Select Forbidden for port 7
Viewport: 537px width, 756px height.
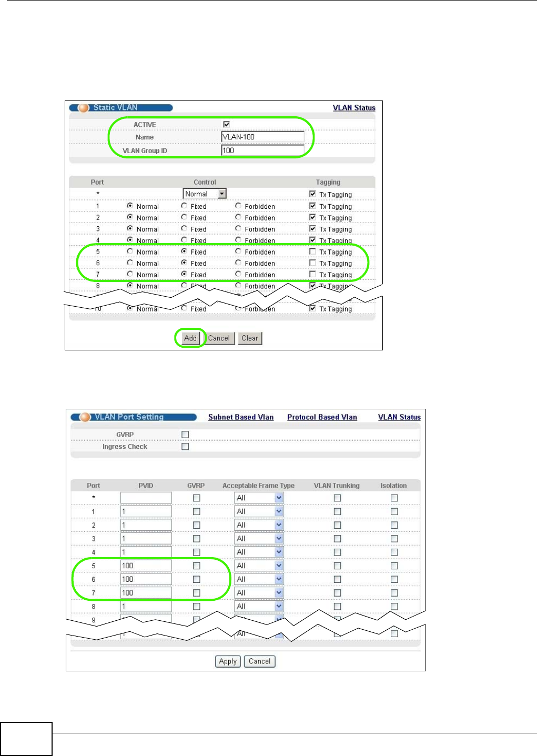pos(238,274)
